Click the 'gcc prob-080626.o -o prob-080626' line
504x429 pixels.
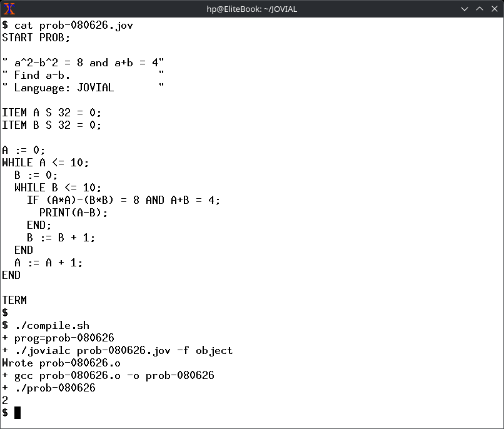108,376
